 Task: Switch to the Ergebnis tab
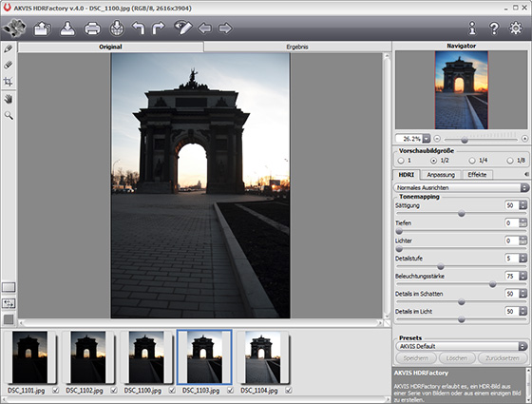(297, 47)
